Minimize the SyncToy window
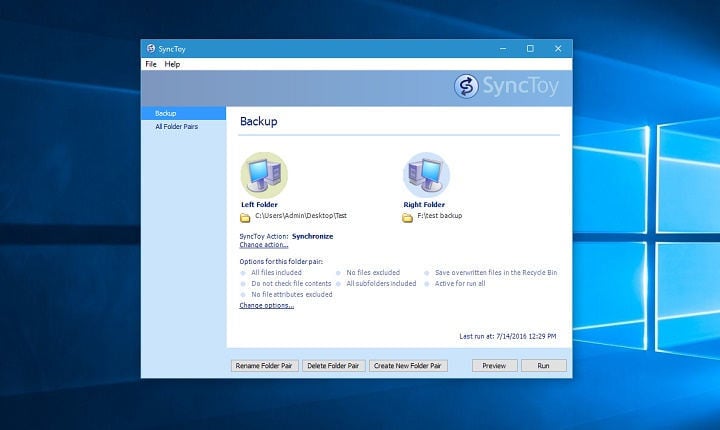The width and height of the screenshot is (720, 430). [503, 48]
